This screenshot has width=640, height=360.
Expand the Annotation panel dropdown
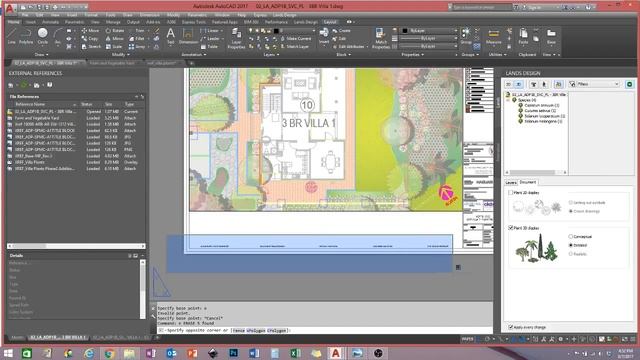pos(194,54)
